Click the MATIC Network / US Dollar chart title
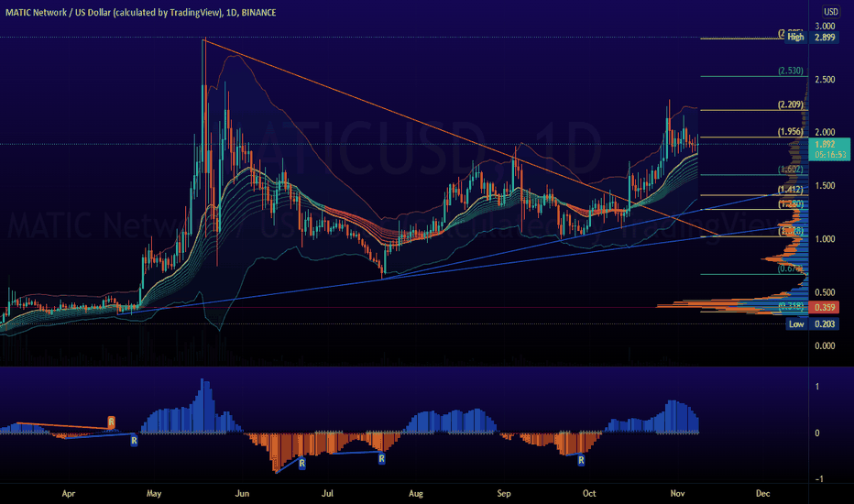Image resolution: width=854 pixels, height=504 pixels. 140,12
